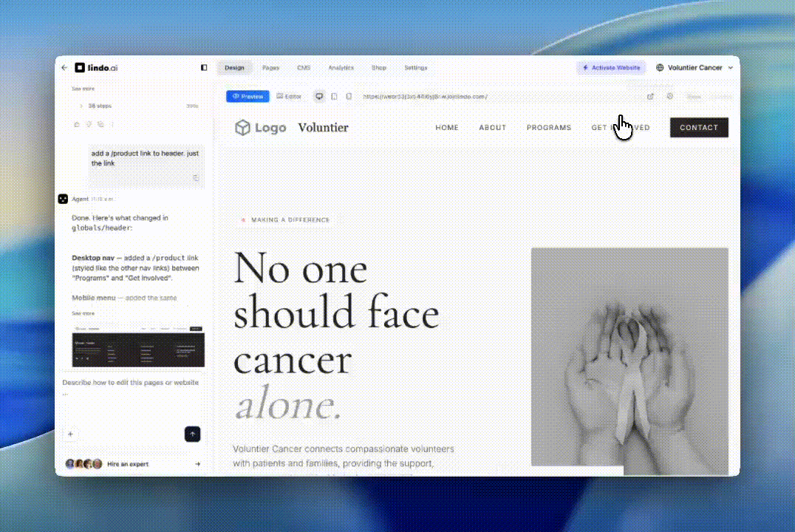The height and width of the screenshot is (532, 795).
Task: Click the cube Logo in website header
Action: coord(260,127)
